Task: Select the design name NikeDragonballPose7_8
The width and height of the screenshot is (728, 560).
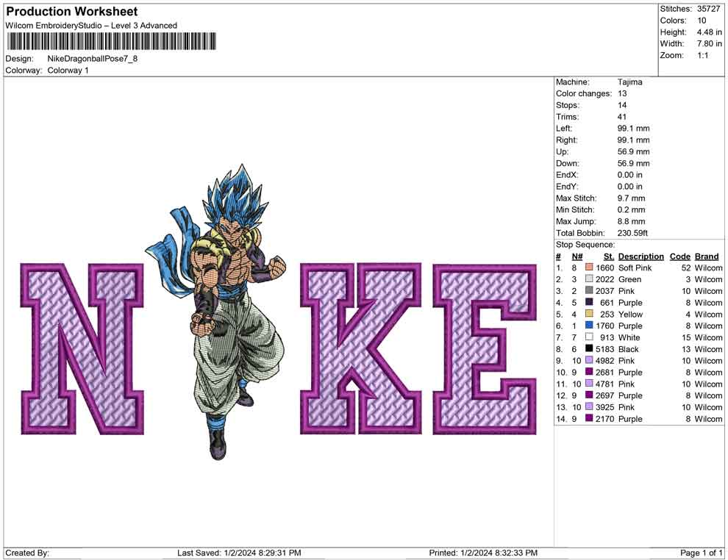Action: pyautogui.click(x=93, y=59)
